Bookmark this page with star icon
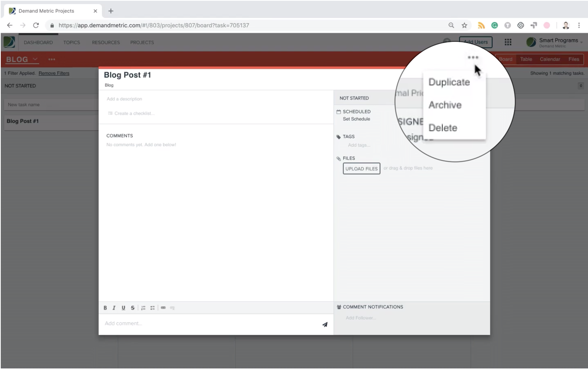This screenshot has width=588, height=370. pos(464,25)
